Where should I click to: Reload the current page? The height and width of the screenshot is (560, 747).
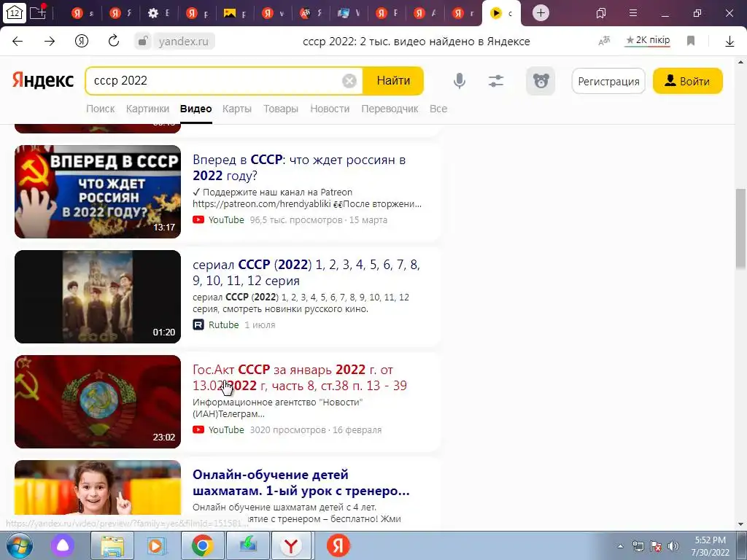click(x=113, y=42)
